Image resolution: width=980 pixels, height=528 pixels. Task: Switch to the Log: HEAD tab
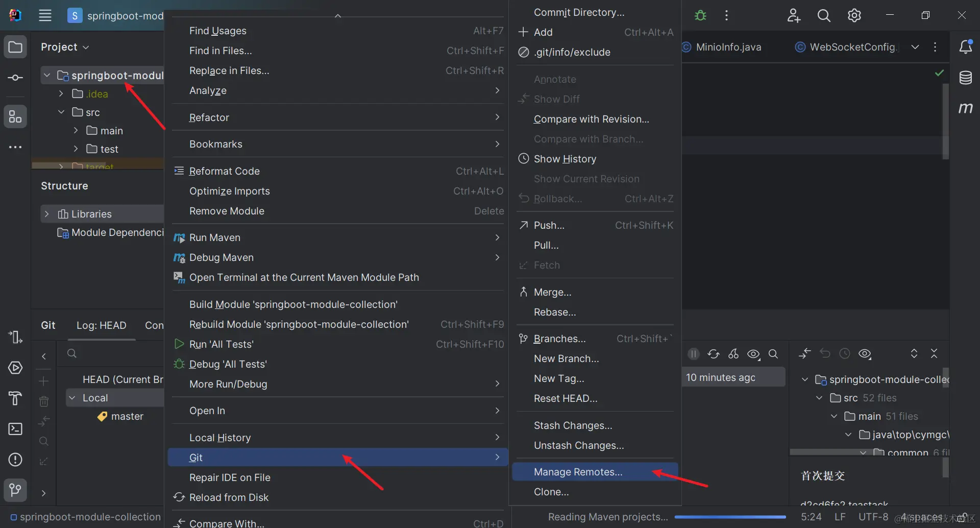point(102,325)
